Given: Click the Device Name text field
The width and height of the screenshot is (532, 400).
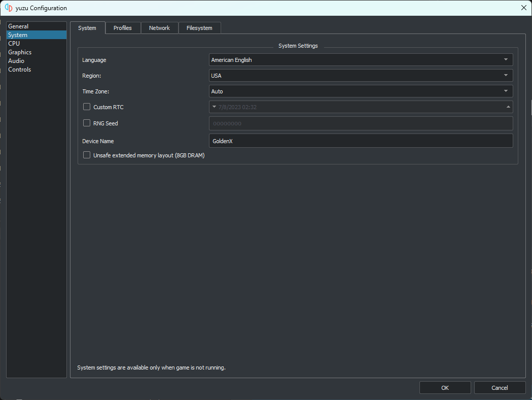Looking at the screenshot, I should [x=361, y=141].
